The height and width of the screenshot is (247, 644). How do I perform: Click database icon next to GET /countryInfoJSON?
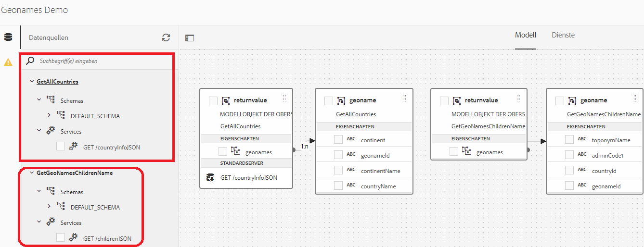pyautogui.click(x=210, y=178)
